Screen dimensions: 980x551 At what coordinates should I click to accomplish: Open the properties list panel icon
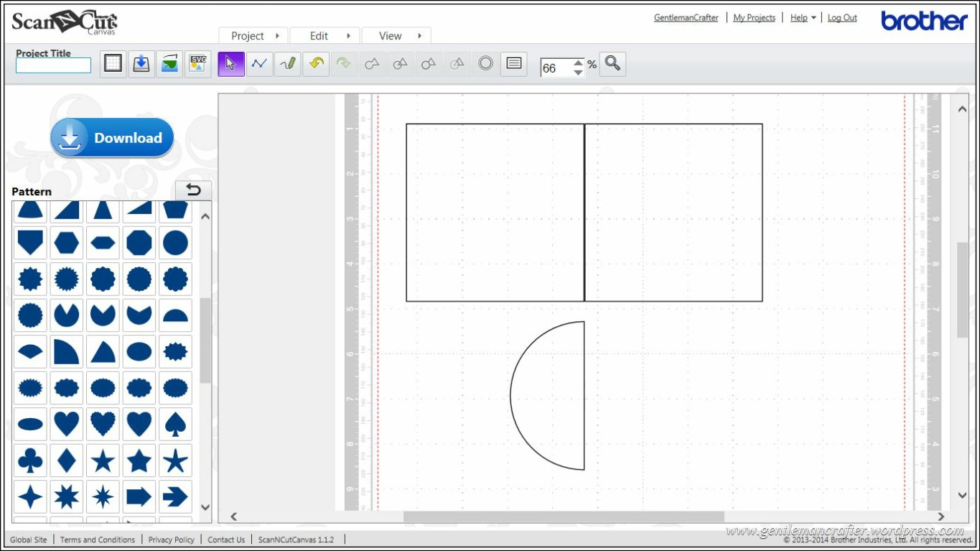coord(513,64)
